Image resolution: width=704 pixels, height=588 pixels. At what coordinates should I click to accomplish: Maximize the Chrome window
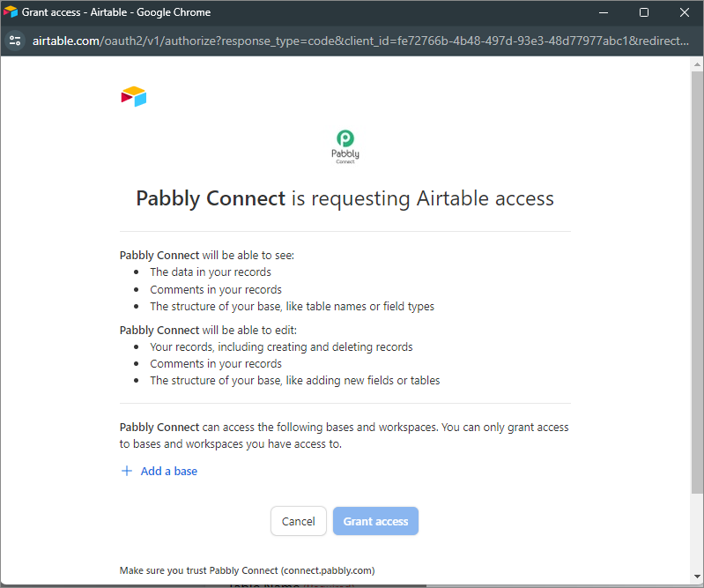(x=644, y=12)
